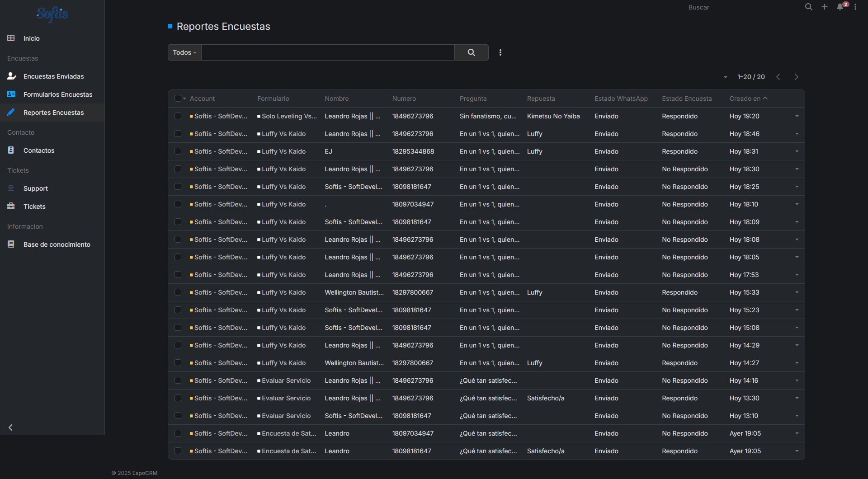Check row created Hoy 18:46
Image resolution: width=868 pixels, height=479 pixels.
[178, 134]
